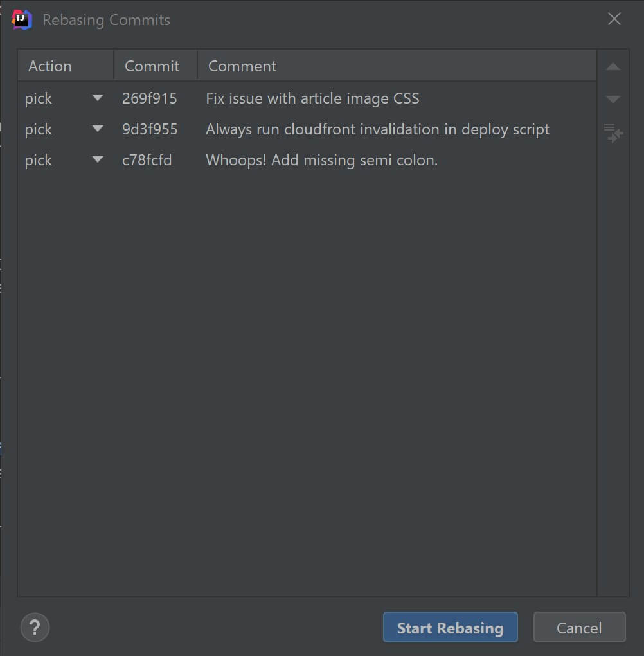Click the IntelliJ IDEA logo icon
The image size is (644, 656).
click(22, 19)
